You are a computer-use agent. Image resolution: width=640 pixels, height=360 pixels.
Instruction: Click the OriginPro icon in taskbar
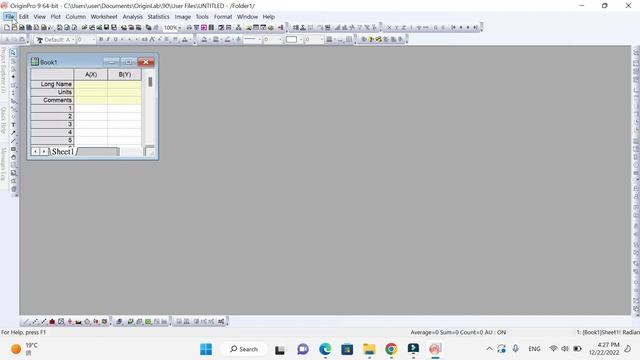[x=435, y=349]
